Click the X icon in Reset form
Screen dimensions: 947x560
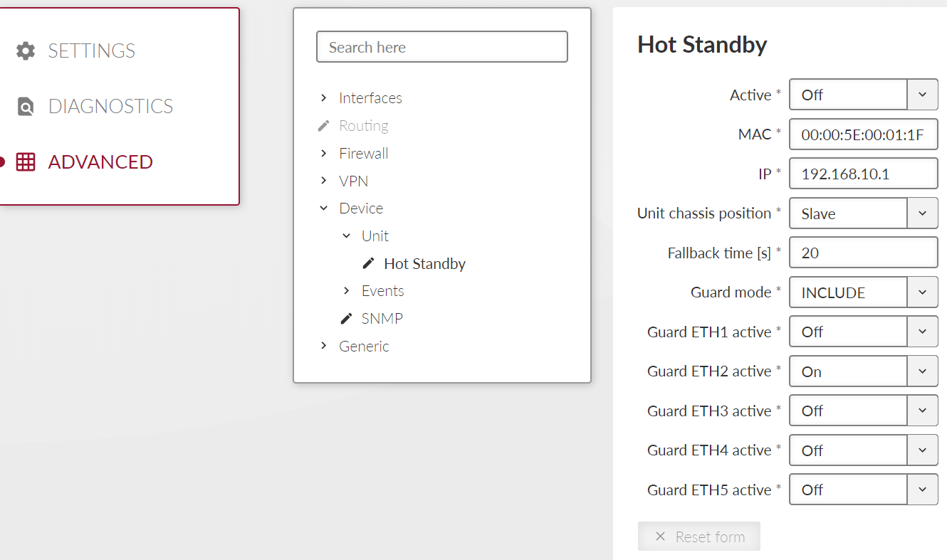[x=660, y=537]
